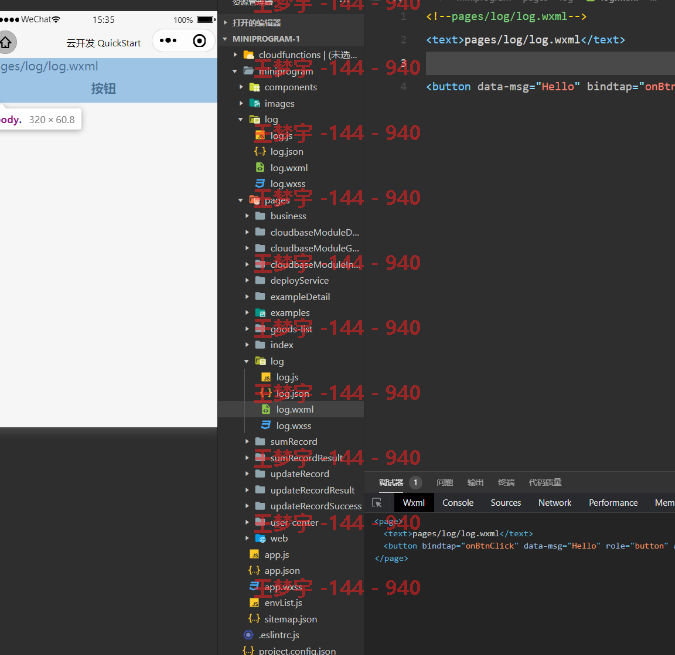Select the cloudbaseModuleD... folder
675x655 pixels.
315,232
